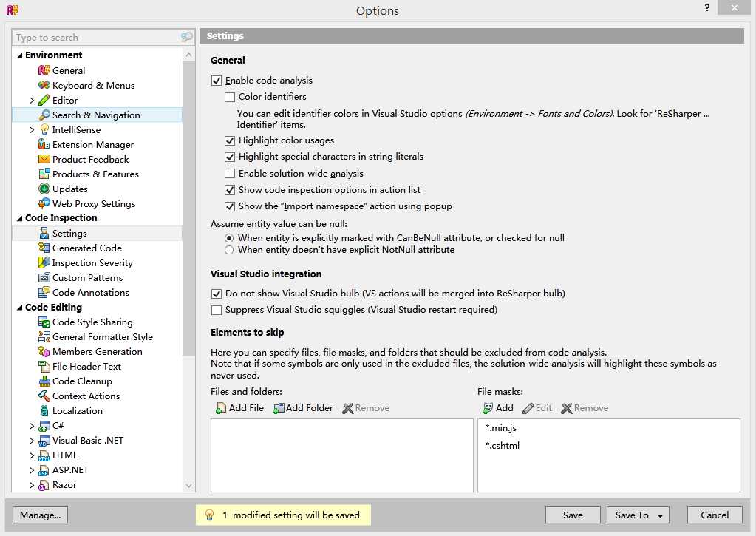Collapse the Code Editing section
This screenshot has height=536, width=756.
[x=19, y=308]
